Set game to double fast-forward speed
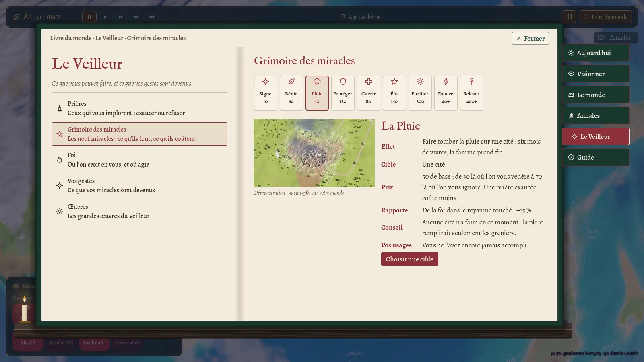 click(x=120, y=17)
